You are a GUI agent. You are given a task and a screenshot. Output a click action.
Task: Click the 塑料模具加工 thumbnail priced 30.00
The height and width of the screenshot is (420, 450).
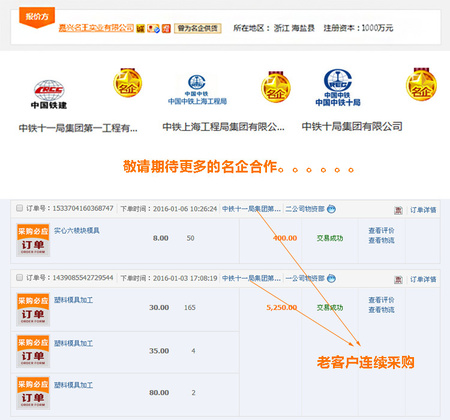pyautogui.click(x=33, y=309)
